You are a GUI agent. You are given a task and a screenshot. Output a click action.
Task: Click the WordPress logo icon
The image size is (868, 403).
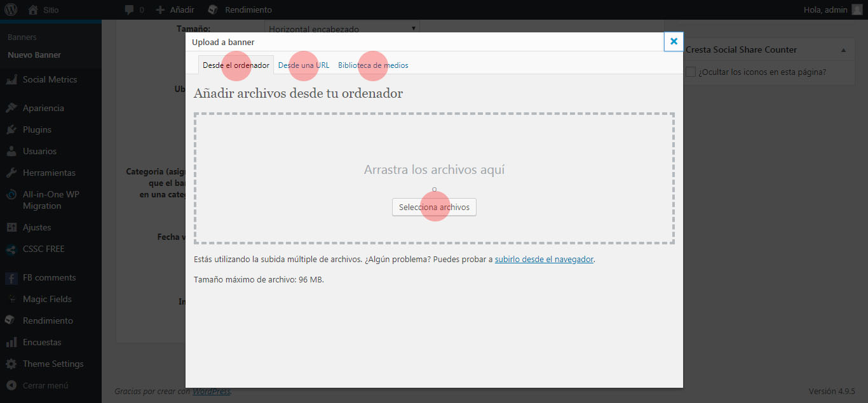(x=11, y=10)
